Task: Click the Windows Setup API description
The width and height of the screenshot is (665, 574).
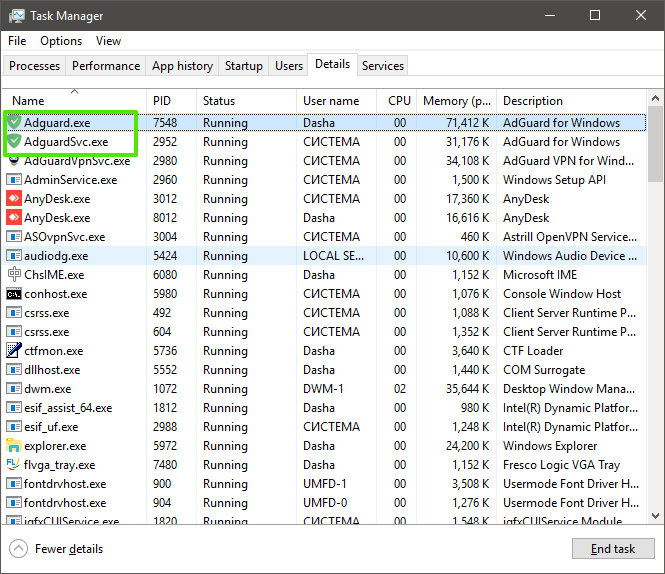Action: pos(554,180)
